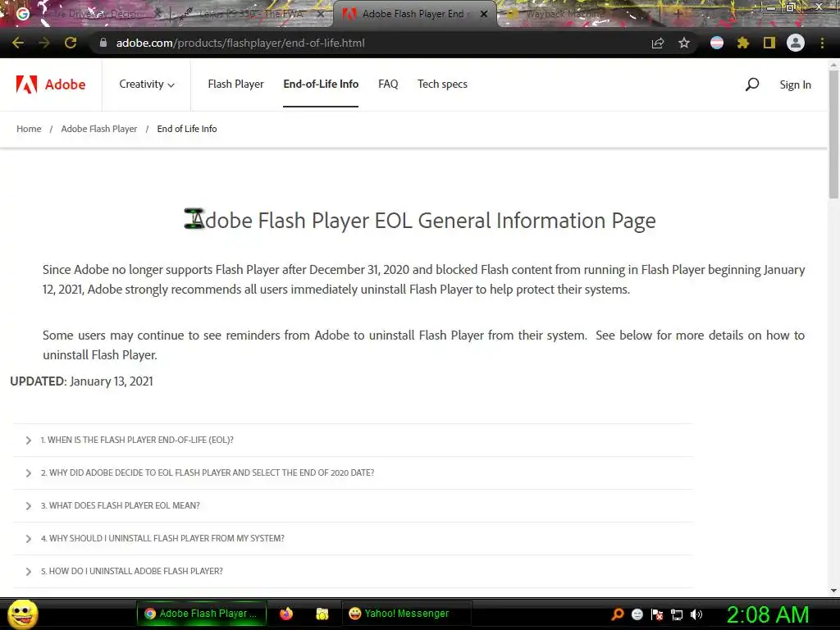Open the striped flag extension icon
Image resolution: width=840 pixels, height=630 pixels.
[x=717, y=43]
